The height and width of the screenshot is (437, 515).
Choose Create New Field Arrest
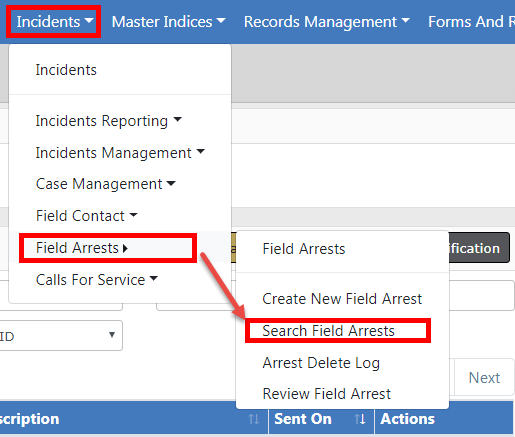(342, 299)
